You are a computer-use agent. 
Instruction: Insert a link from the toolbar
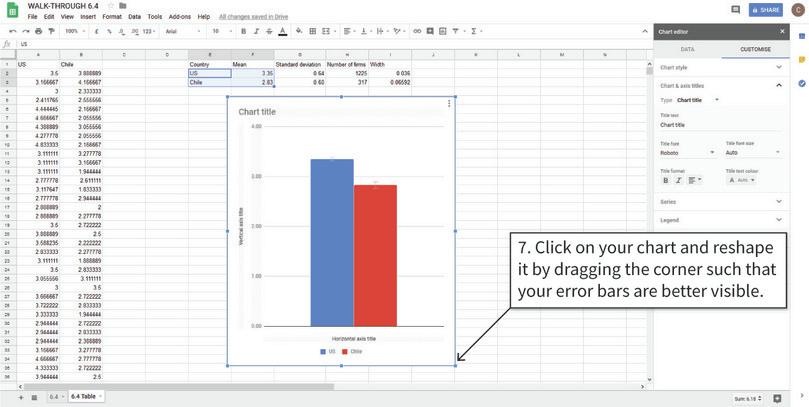(417, 31)
